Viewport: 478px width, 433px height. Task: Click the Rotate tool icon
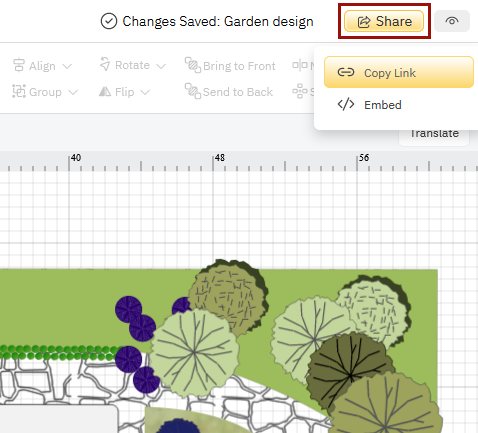pos(105,64)
